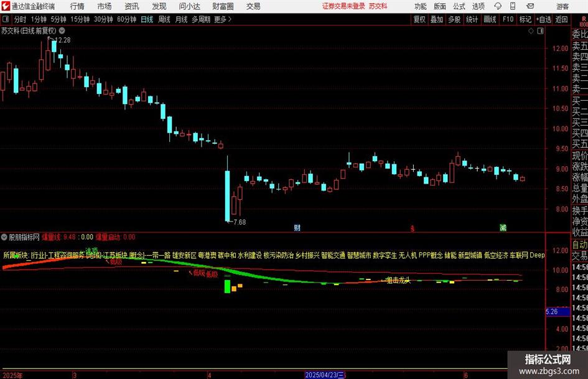Click the 12.28 high price label
The width and height of the screenshot is (588, 379).
pos(62,40)
